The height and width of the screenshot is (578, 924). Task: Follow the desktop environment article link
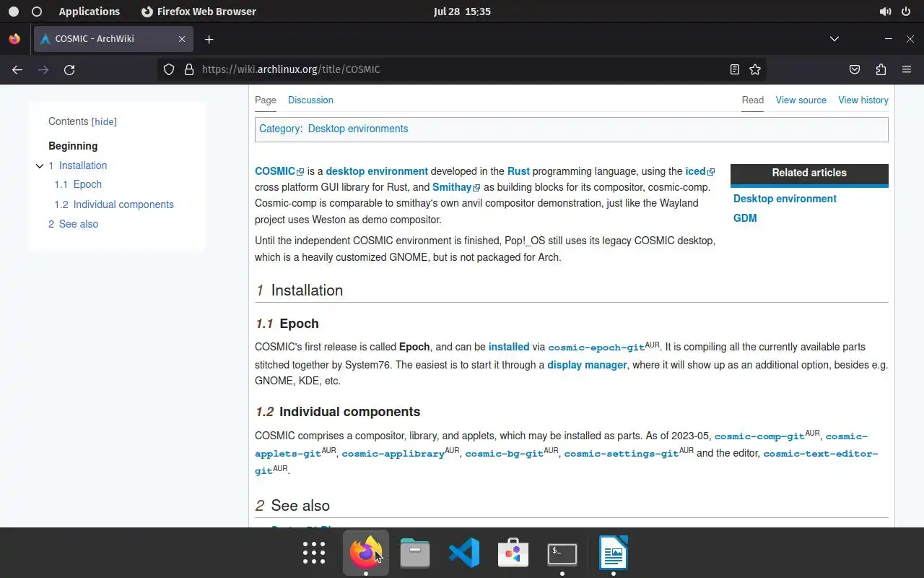tap(377, 171)
